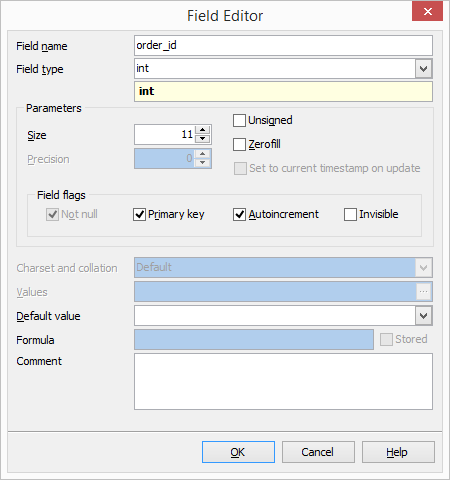This screenshot has height=480, width=450.
Task: Click the Size number input field
Action: tap(165, 135)
